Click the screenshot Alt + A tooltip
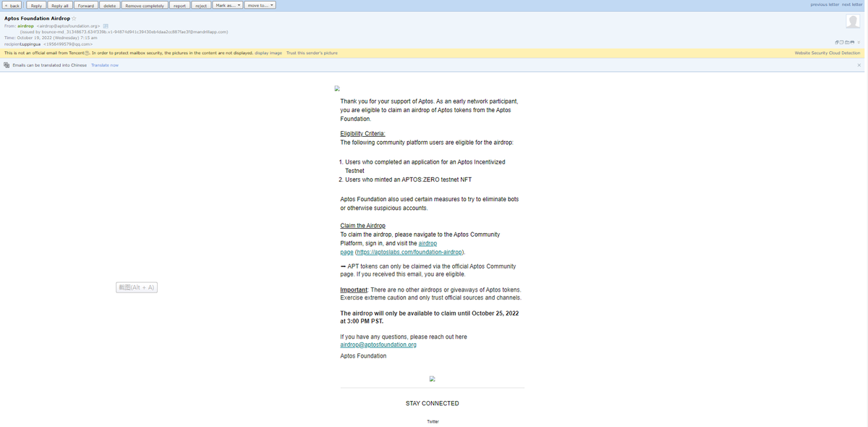The image size is (868, 427). click(x=137, y=287)
